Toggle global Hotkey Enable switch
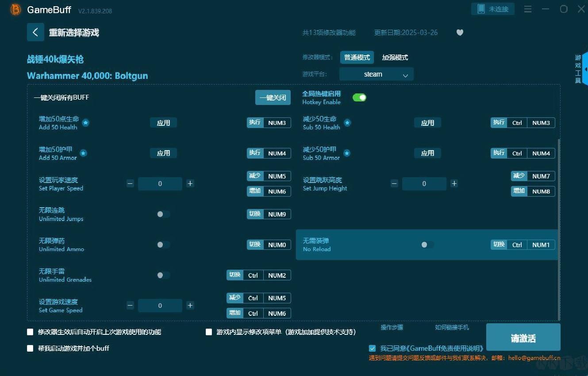Screen dimensions: 588x376 pyautogui.click(x=359, y=97)
